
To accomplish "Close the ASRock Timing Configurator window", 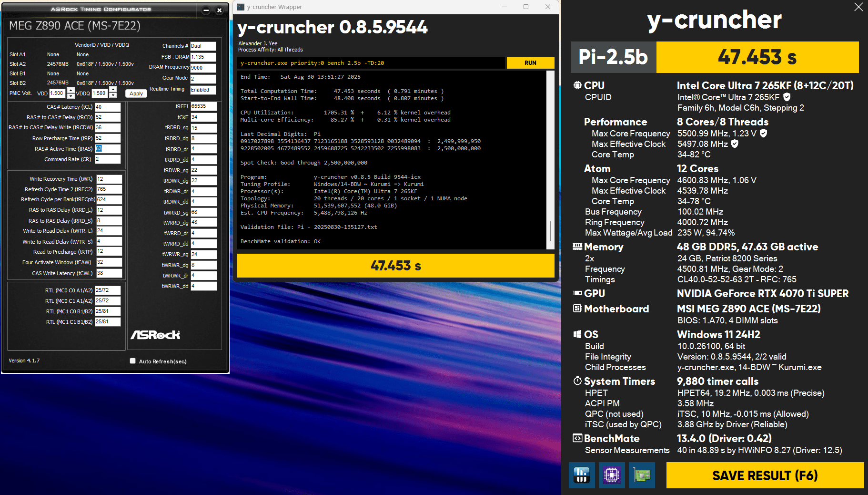I will point(219,10).
